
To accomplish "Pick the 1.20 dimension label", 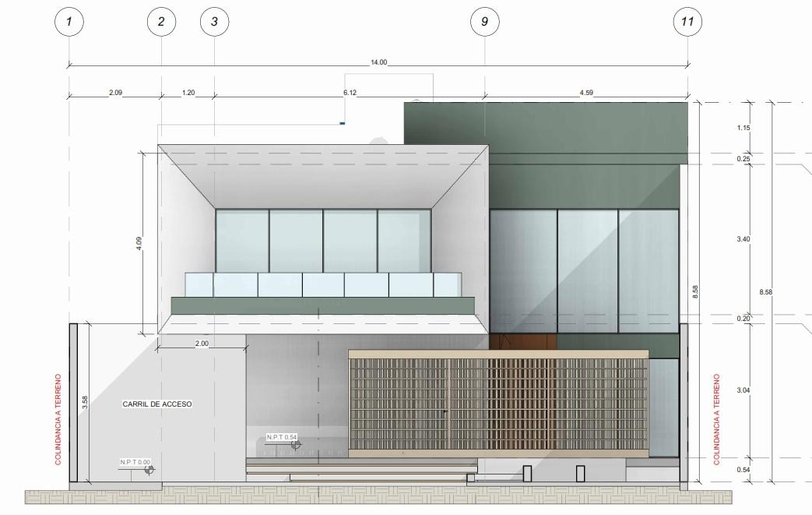I will (188, 93).
